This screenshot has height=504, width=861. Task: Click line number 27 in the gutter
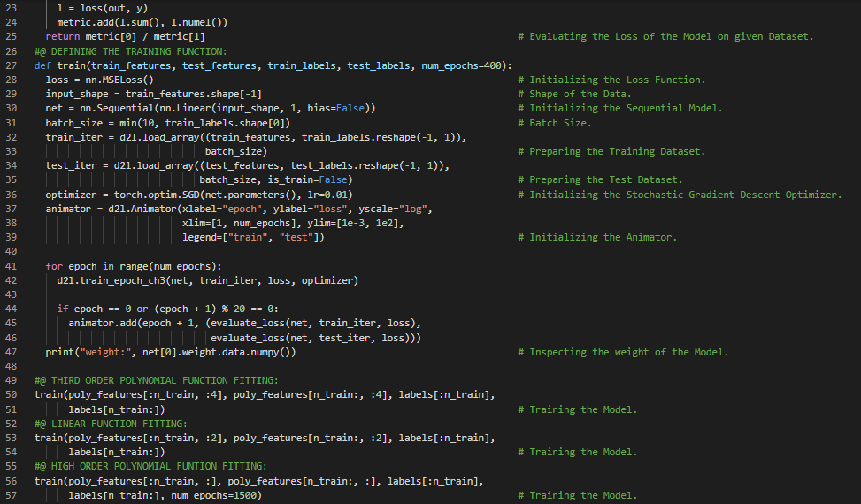(x=12, y=65)
